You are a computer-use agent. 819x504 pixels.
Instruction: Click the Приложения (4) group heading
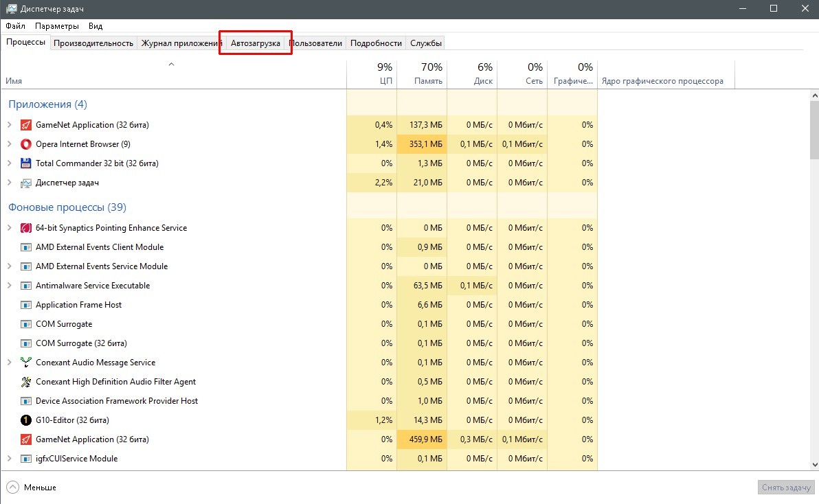tap(47, 104)
